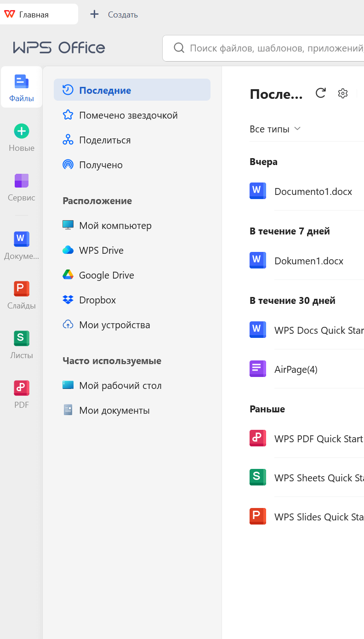Open the Документы Word icon in sidebar

(22, 239)
